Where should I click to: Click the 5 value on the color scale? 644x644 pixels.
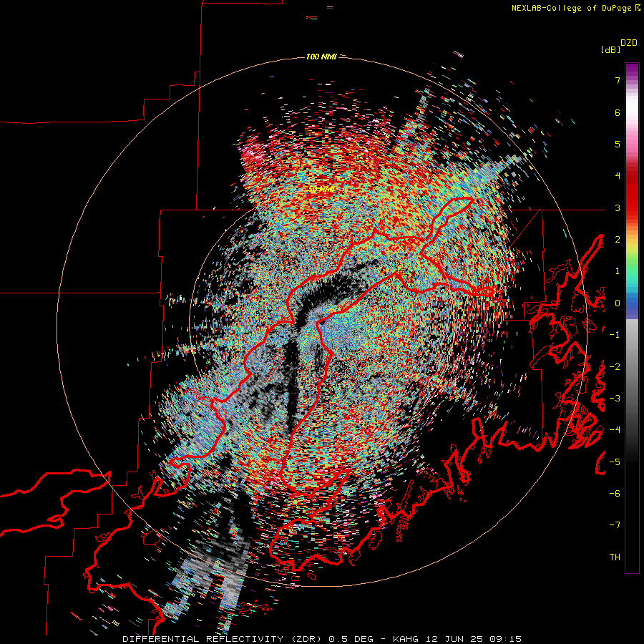[x=618, y=144]
